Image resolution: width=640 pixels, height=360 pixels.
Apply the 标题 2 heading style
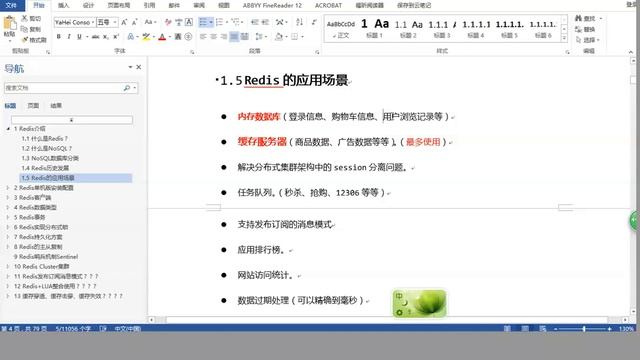408,29
